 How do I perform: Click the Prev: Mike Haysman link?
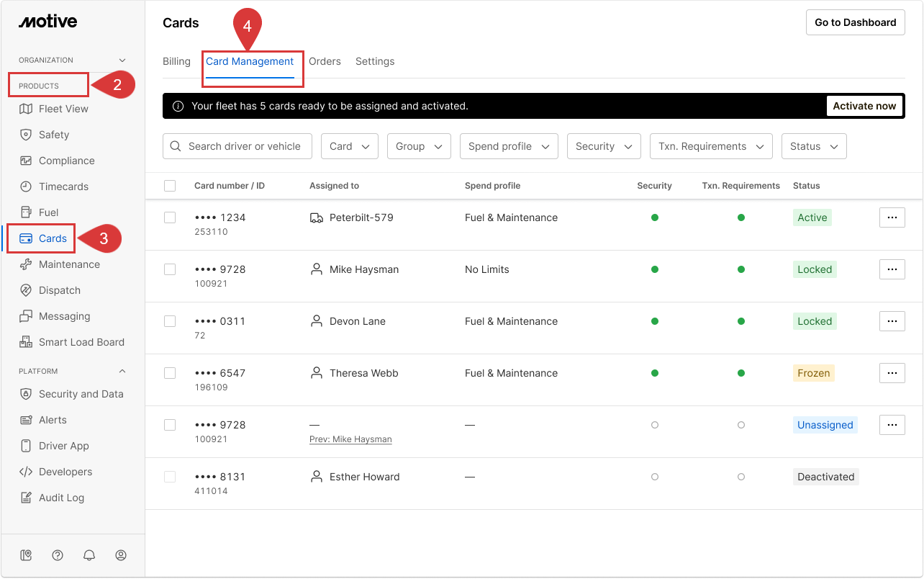click(350, 439)
